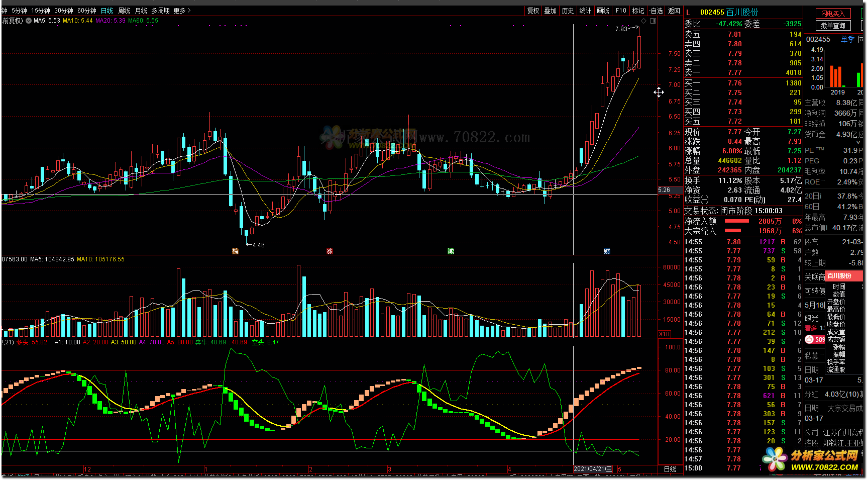Image resolution: width=868 pixels, height=480 pixels.
Task: Click the 闪电买入 flash buy button
Action: coord(833,14)
